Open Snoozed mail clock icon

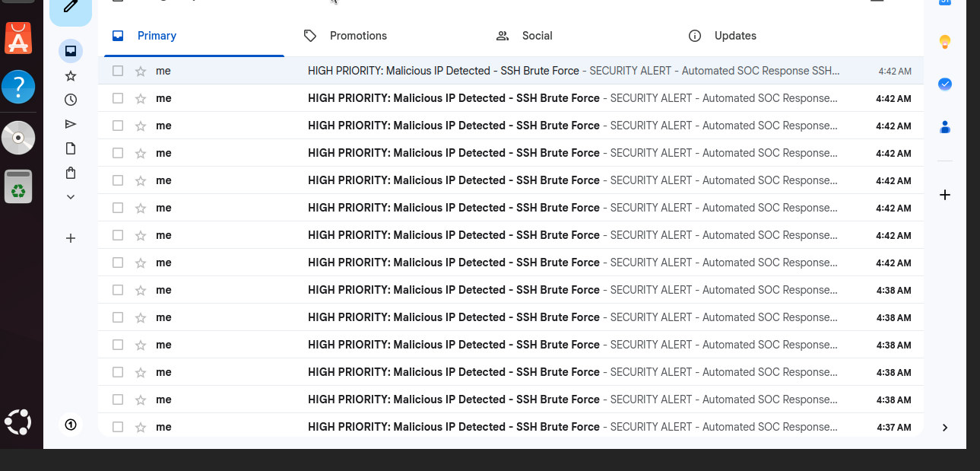(71, 100)
